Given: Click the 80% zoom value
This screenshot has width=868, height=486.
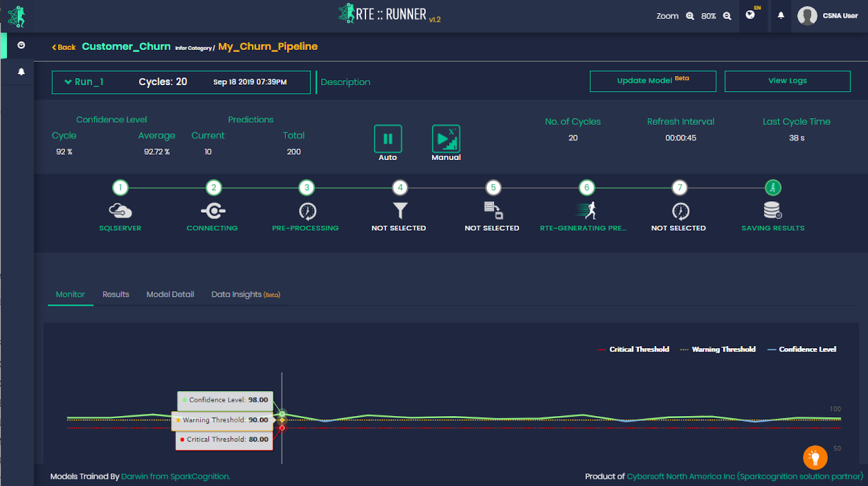Looking at the screenshot, I should pyautogui.click(x=709, y=16).
